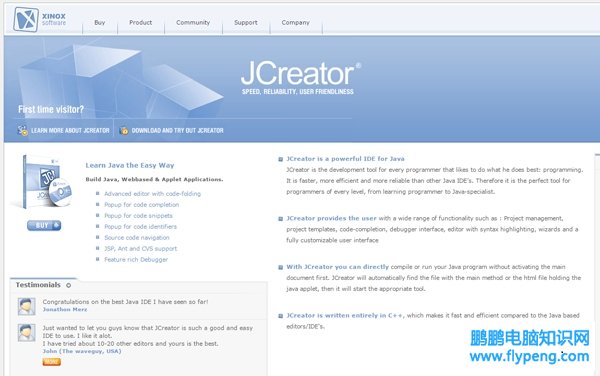600x376 pixels.
Task: Click the Testimonials tab heading
Action: [x=38, y=285]
